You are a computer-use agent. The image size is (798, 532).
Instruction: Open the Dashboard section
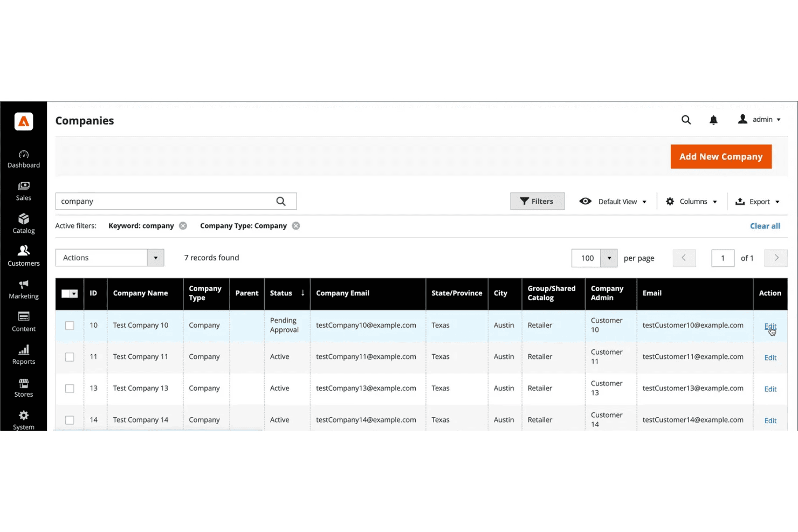point(24,159)
